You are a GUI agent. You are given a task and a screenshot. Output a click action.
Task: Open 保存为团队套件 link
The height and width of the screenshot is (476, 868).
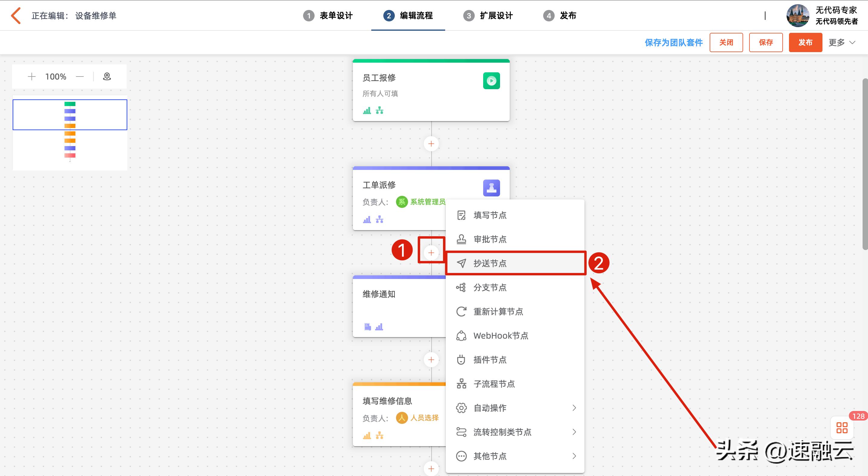coord(673,42)
